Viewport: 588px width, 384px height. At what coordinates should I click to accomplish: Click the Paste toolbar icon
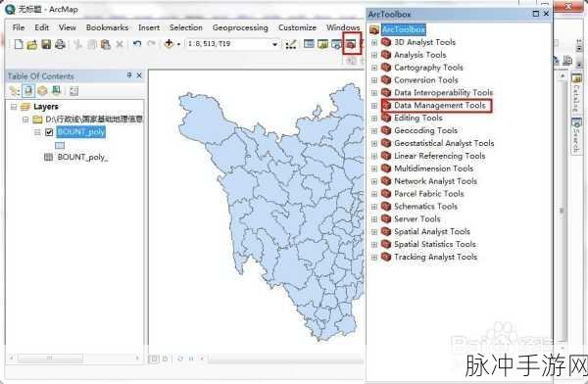click(x=106, y=45)
